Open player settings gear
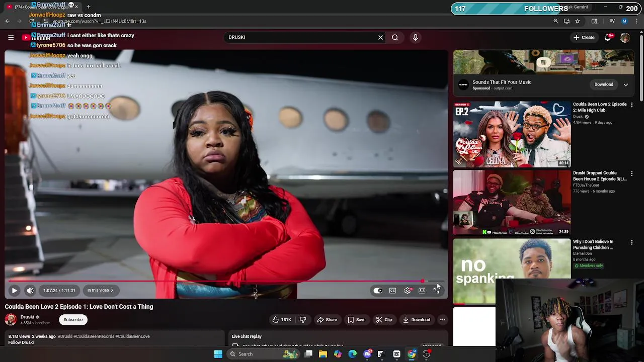The image size is (644, 362). click(x=408, y=290)
